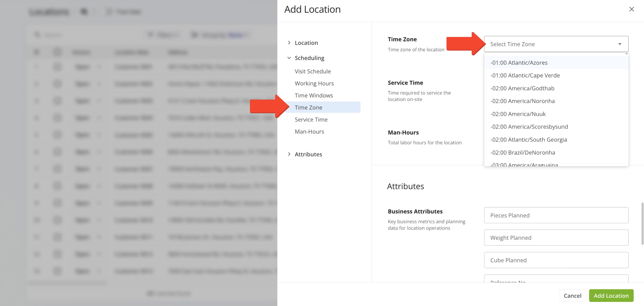Open the Select Time Zone dropdown
644x306 pixels.
click(x=556, y=44)
